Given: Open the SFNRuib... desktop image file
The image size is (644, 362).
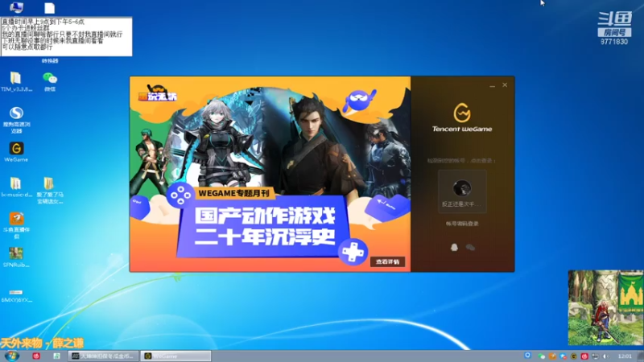Looking at the screenshot, I should pos(16,257).
